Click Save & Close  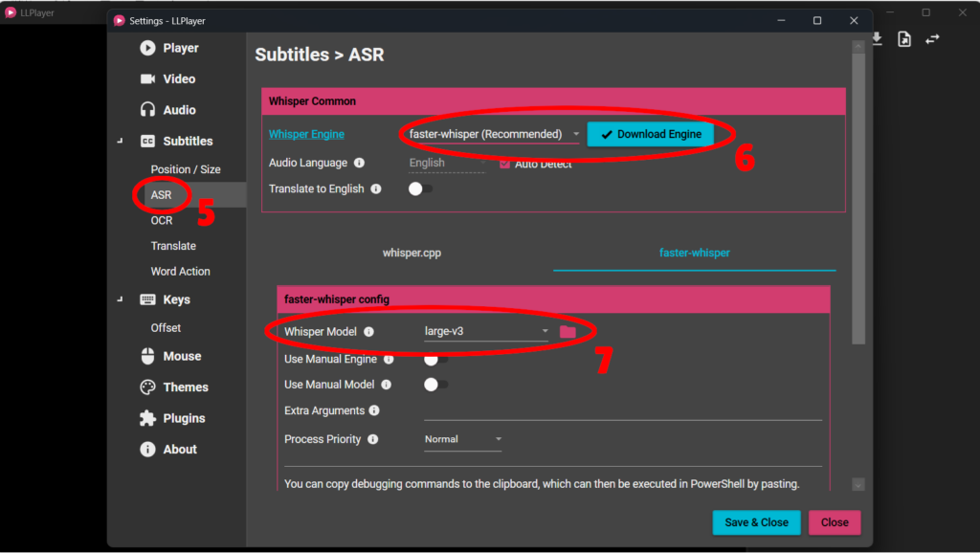(756, 522)
